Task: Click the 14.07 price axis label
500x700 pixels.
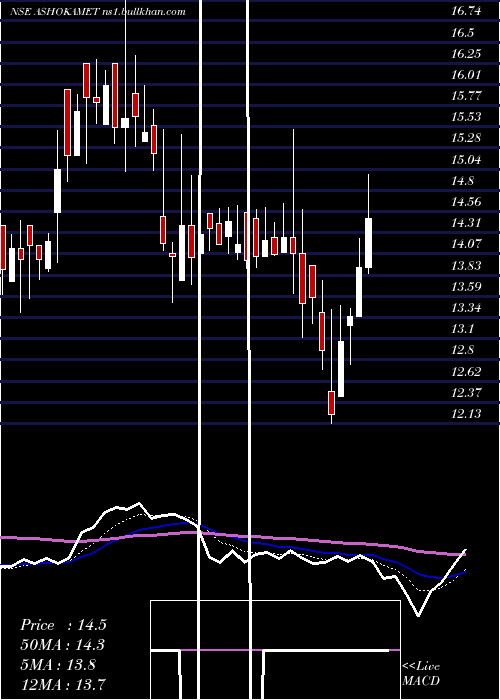Action: click(x=466, y=244)
